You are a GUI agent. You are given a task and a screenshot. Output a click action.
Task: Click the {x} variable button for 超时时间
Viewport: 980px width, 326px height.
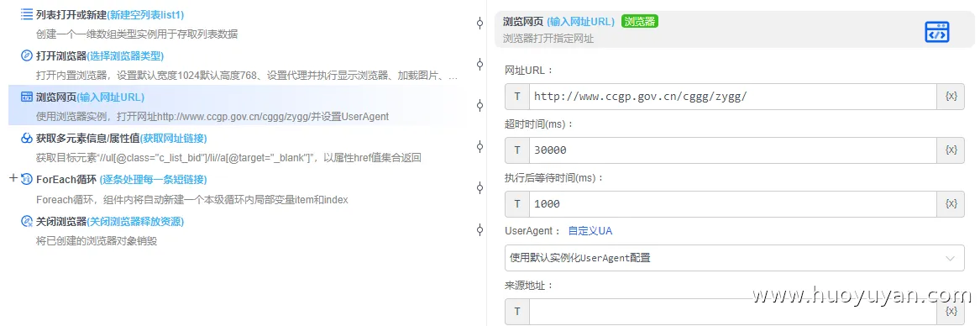[x=951, y=150]
